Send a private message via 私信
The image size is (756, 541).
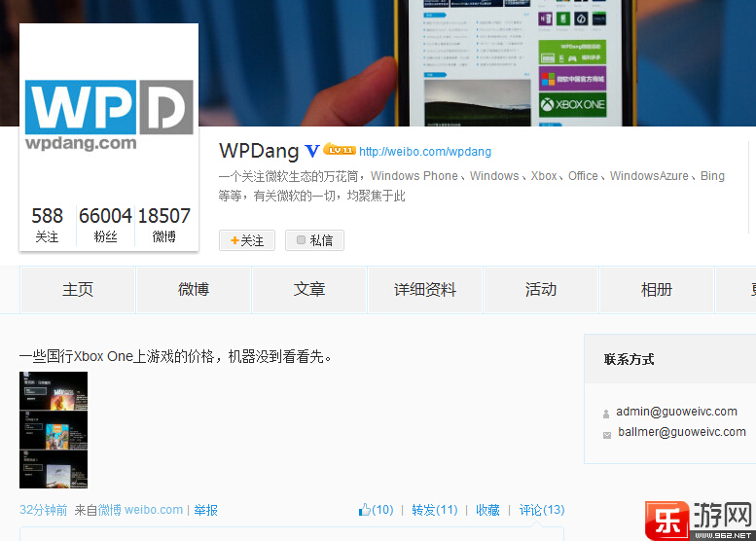314,240
